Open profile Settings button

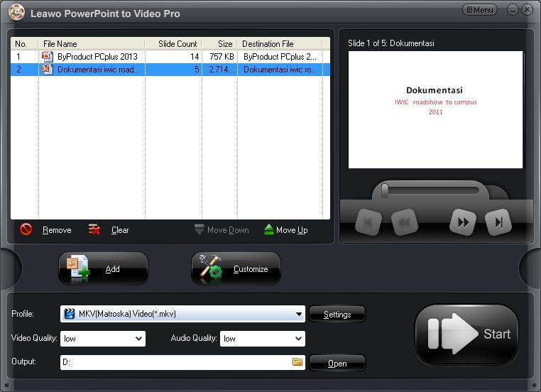pyautogui.click(x=337, y=314)
